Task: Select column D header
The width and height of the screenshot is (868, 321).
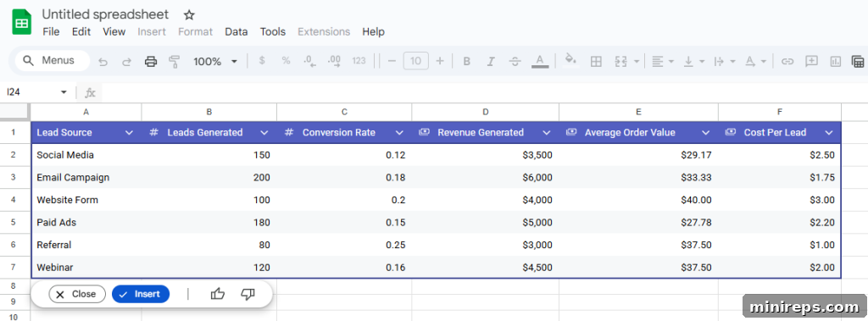Action: pos(486,112)
